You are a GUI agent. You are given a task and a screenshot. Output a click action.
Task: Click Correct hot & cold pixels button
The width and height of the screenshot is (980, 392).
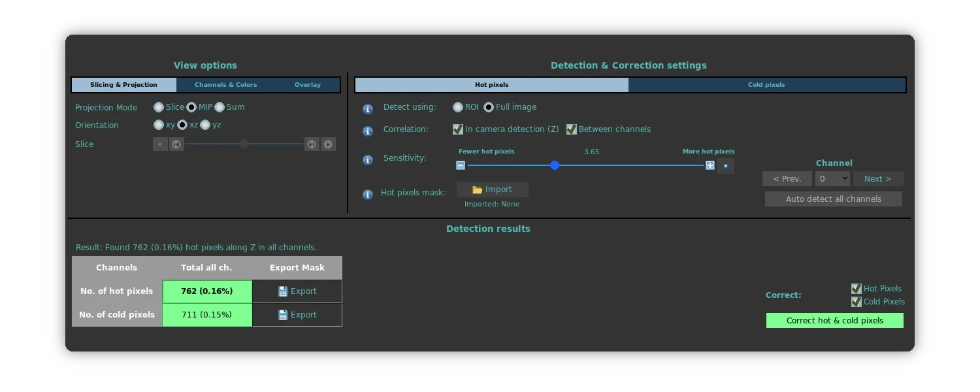coord(834,321)
